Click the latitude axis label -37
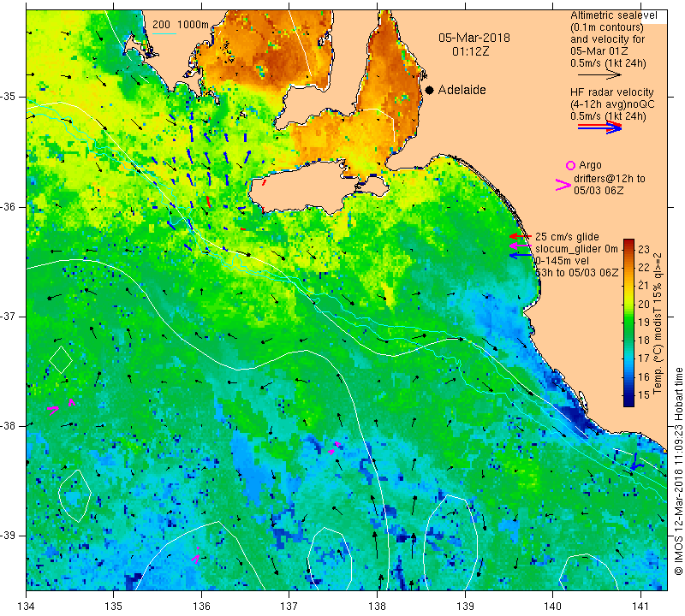This screenshot has width=685, height=616. point(9,316)
